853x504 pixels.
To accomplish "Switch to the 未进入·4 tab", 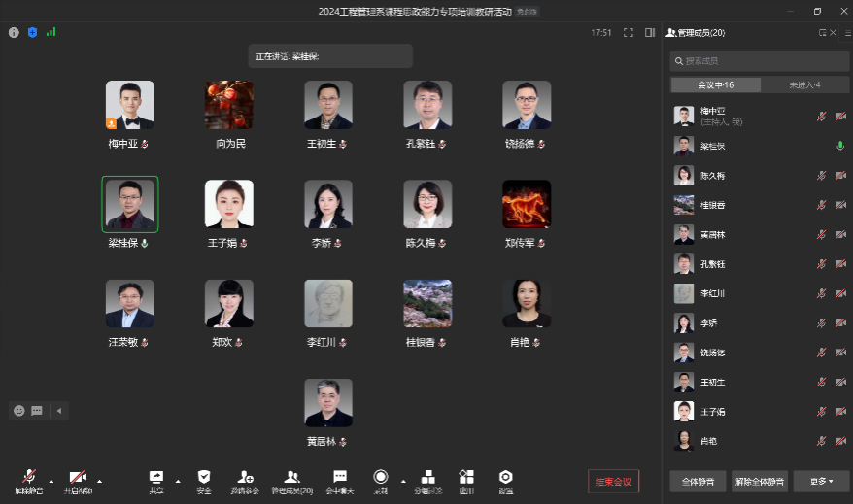I will [x=804, y=85].
